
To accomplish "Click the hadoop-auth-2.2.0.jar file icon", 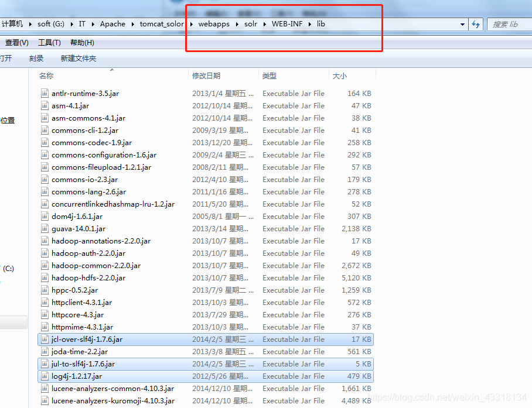I will [45, 253].
